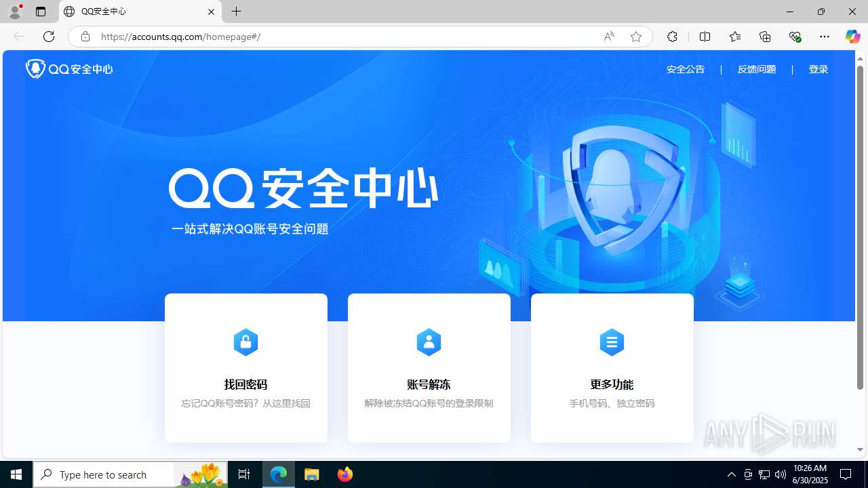Click text 手机号码、独立密码
The image size is (868, 488).
point(612,403)
